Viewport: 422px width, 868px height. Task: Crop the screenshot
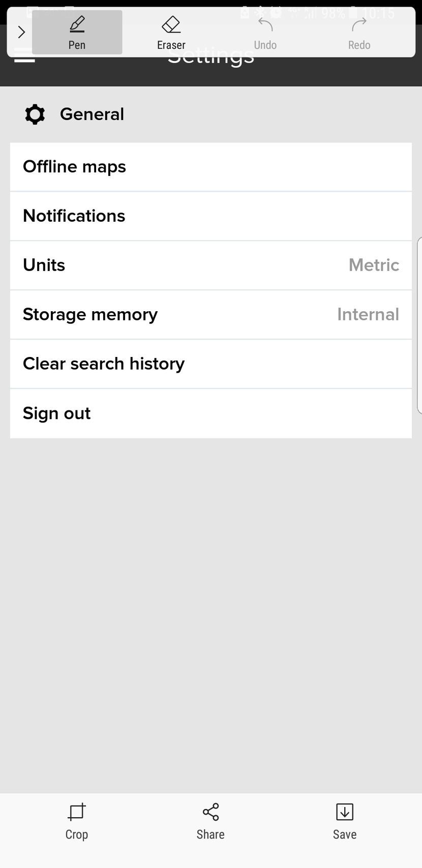pos(77,821)
